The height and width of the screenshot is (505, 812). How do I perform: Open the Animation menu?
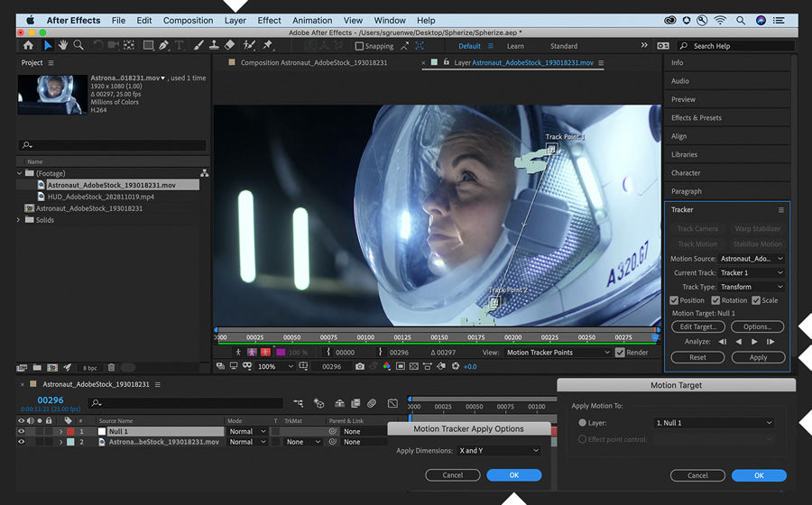(x=312, y=20)
